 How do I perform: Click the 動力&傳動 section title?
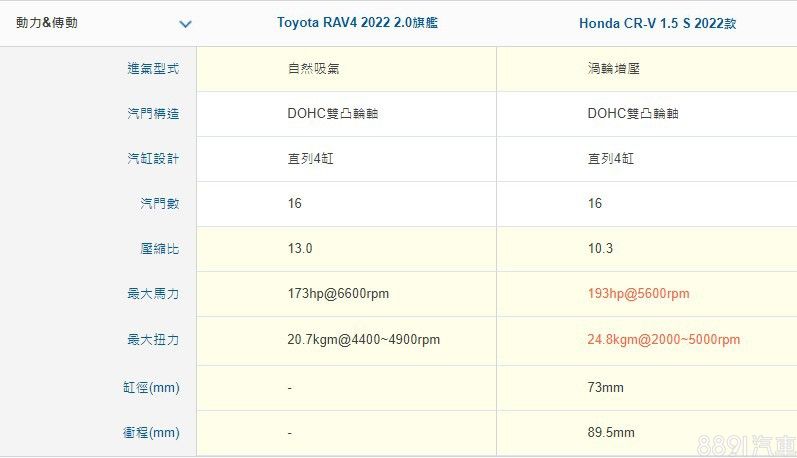(x=46, y=23)
